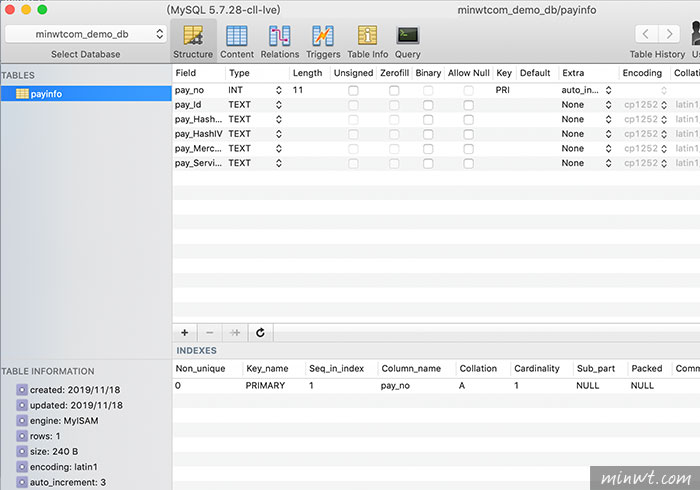Click the Table History label
The image size is (700, 490).
click(657, 54)
